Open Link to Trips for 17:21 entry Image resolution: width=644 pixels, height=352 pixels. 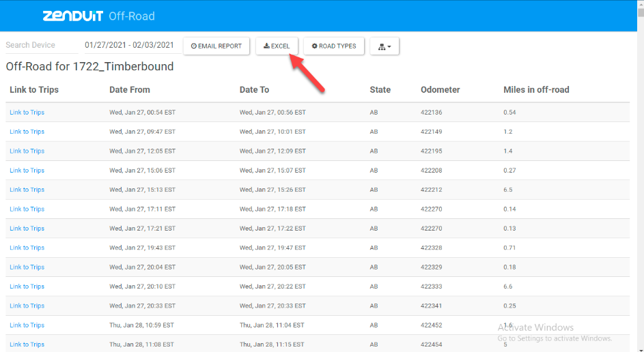click(x=27, y=229)
